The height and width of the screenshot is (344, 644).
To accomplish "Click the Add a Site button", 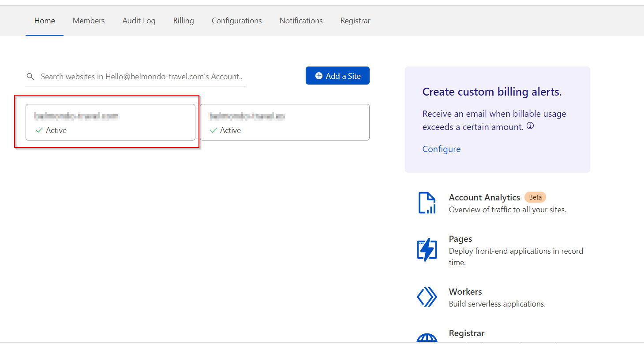I will [337, 76].
